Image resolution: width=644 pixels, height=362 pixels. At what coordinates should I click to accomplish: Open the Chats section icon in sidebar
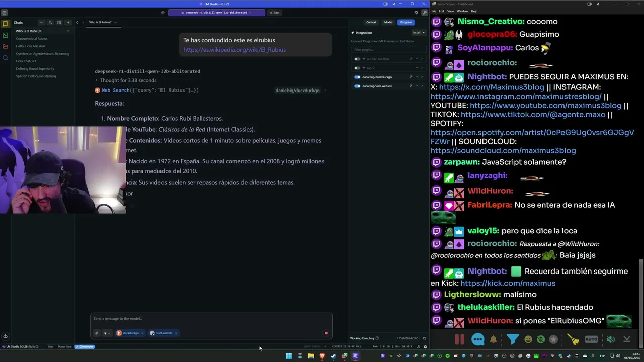(x=5, y=24)
